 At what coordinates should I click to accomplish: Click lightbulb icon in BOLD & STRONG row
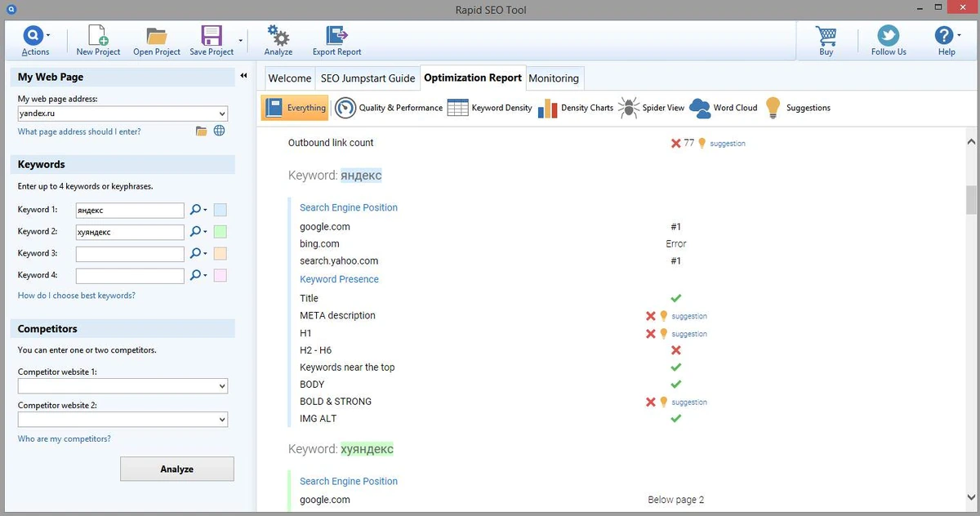(x=664, y=402)
